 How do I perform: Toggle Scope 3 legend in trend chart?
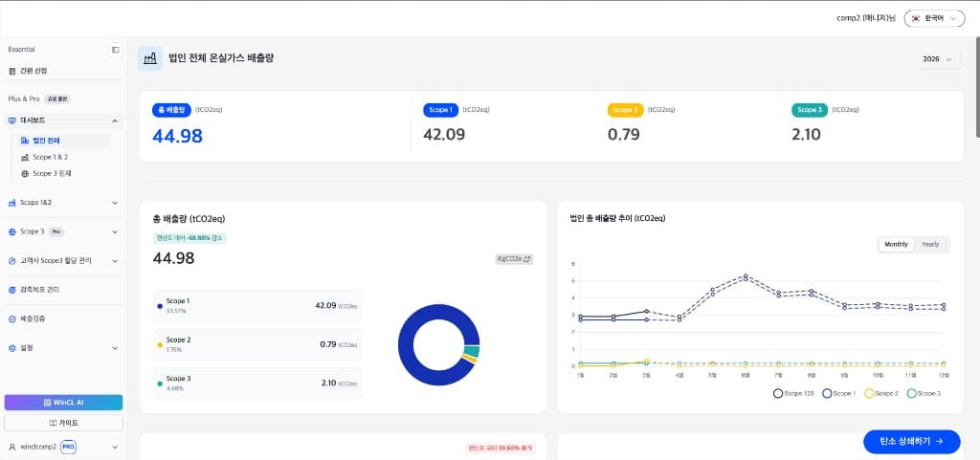coord(924,393)
